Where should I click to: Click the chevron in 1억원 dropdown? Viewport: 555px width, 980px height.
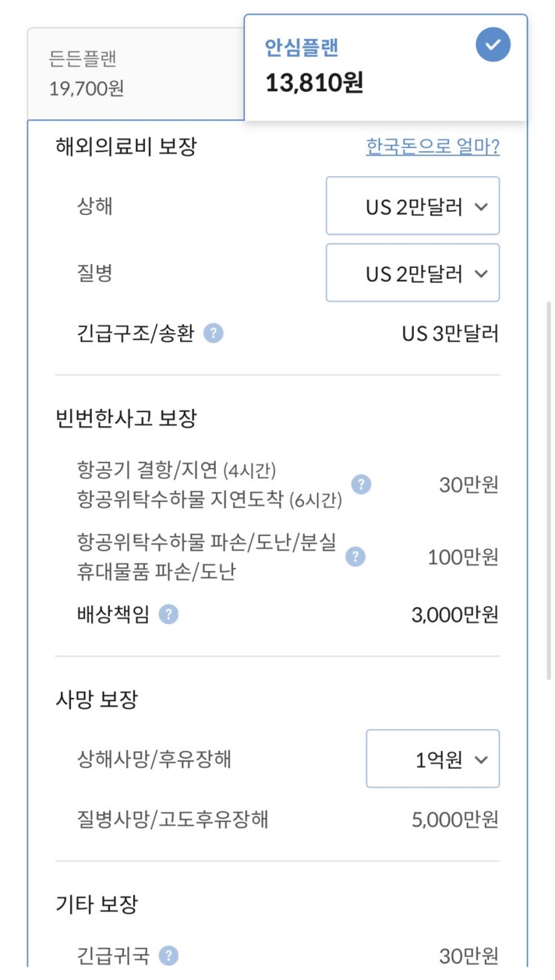click(481, 760)
